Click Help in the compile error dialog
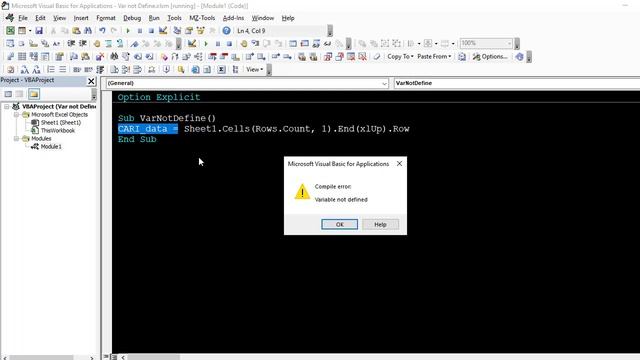The image size is (640, 360). (x=380, y=224)
